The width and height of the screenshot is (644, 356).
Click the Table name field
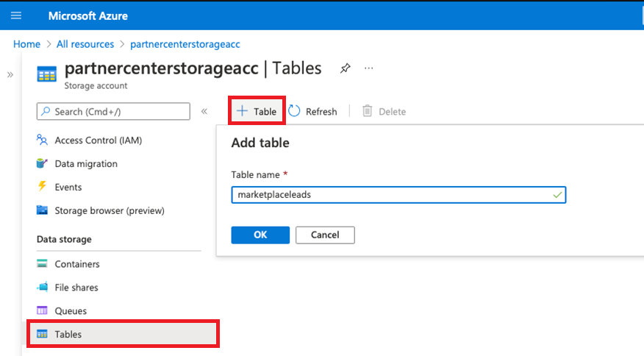point(398,195)
